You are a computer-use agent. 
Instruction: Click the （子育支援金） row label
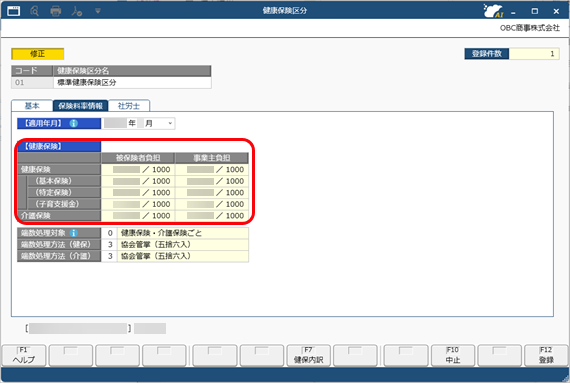(x=64, y=204)
